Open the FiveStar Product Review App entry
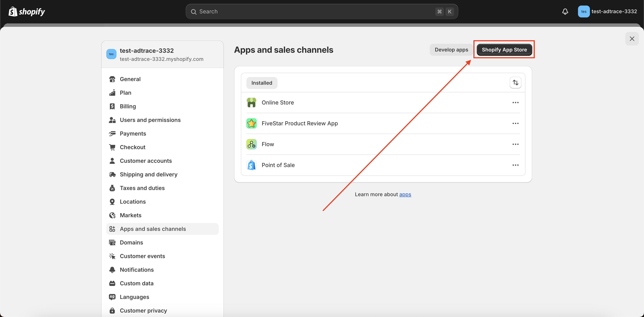The height and width of the screenshot is (317, 644). (x=383, y=123)
